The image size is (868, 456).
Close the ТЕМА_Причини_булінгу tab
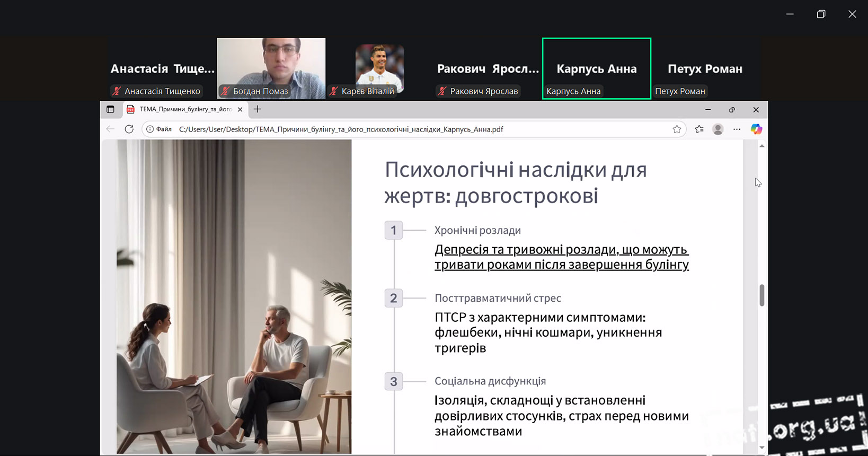240,109
